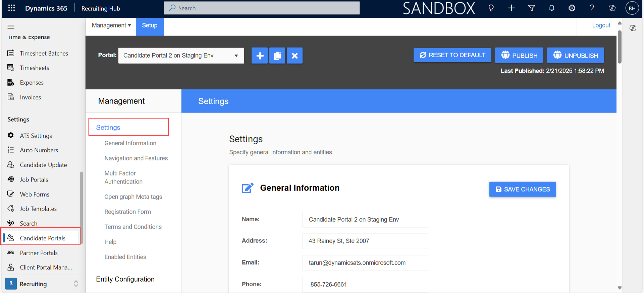Click the Address input field
Screen dimensions: 644x293
click(365, 241)
